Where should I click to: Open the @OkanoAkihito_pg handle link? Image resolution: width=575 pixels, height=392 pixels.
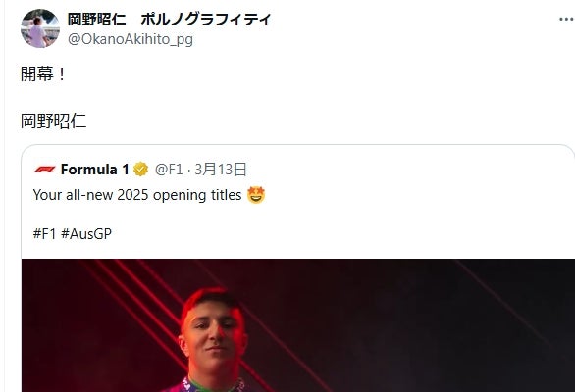tap(131, 39)
